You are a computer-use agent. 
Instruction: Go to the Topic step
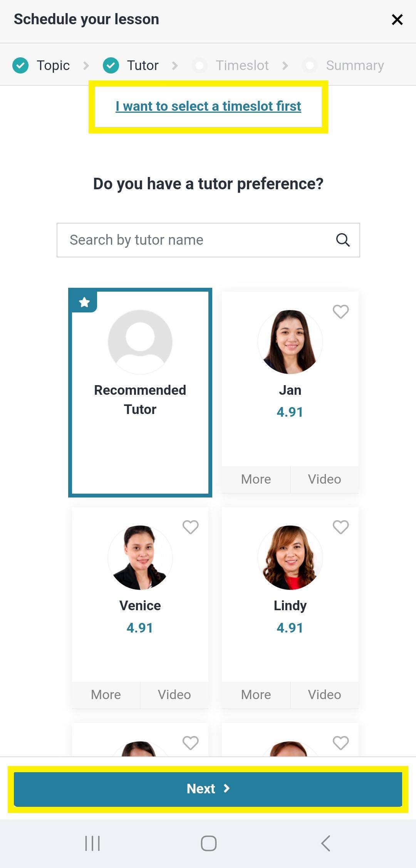coord(41,65)
